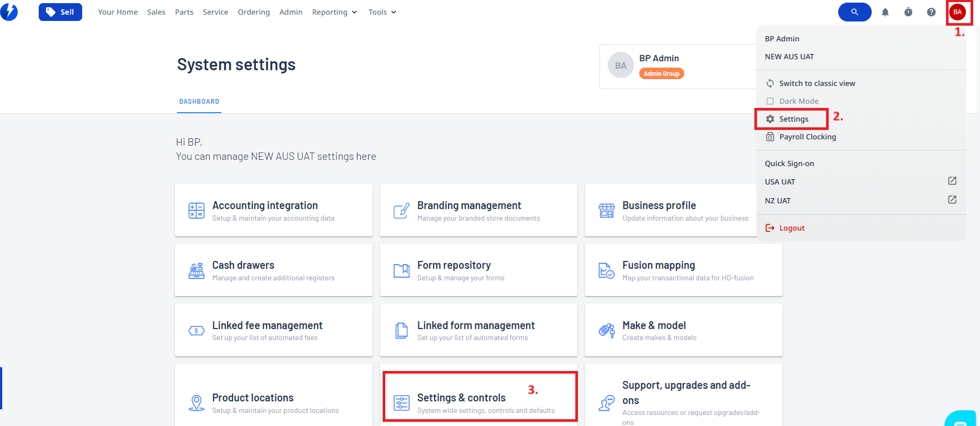Switch to classic view

(x=816, y=83)
